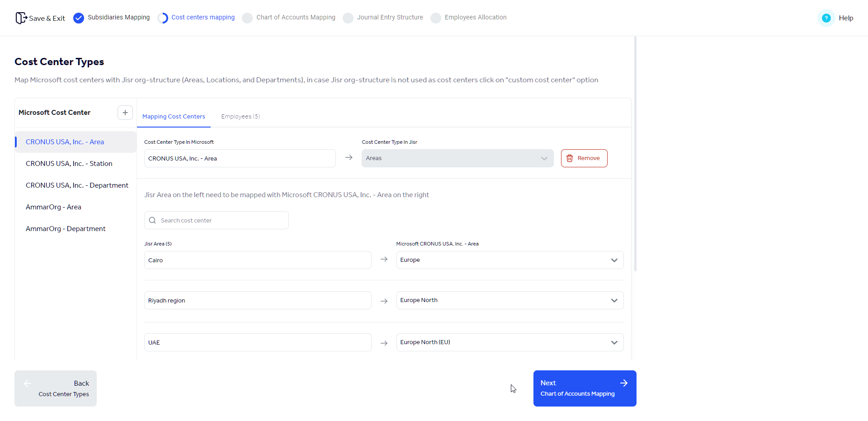Click the Journal Entry Structure step circle
The width and height of the screenshot is (868, 421).
click(348, 18)
